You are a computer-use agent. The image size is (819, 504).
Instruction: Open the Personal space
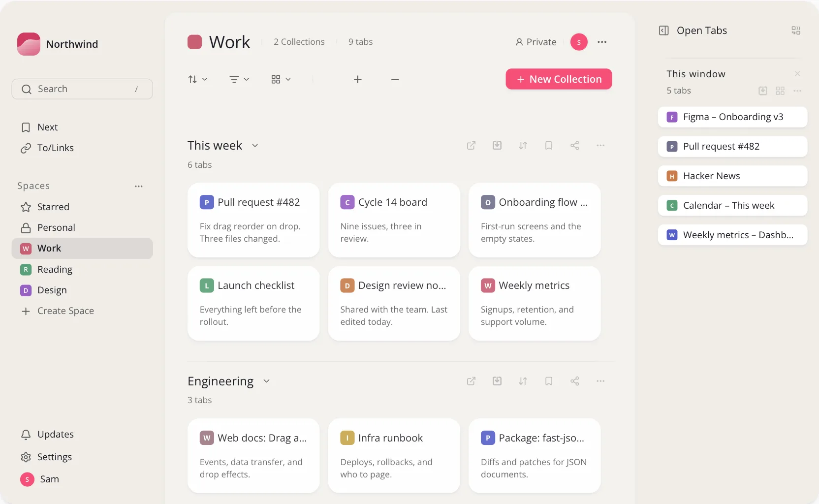(x=82, y=227)
